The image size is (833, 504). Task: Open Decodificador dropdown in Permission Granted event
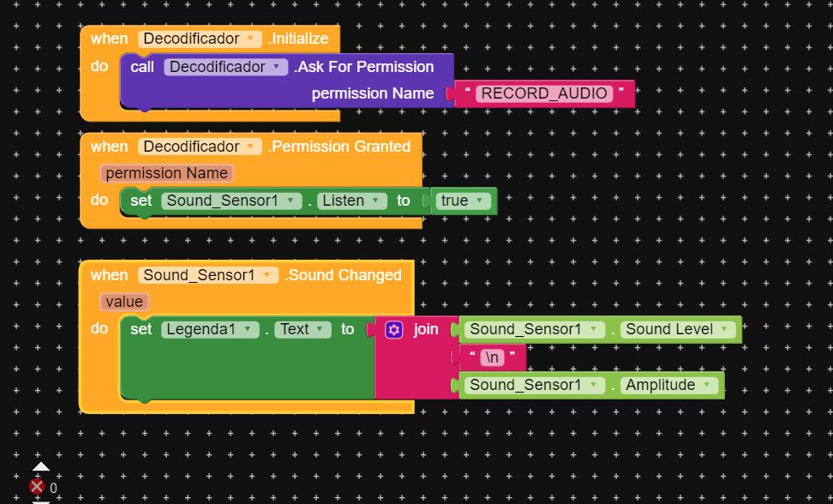pyautogui.click(x=200, y=147)
